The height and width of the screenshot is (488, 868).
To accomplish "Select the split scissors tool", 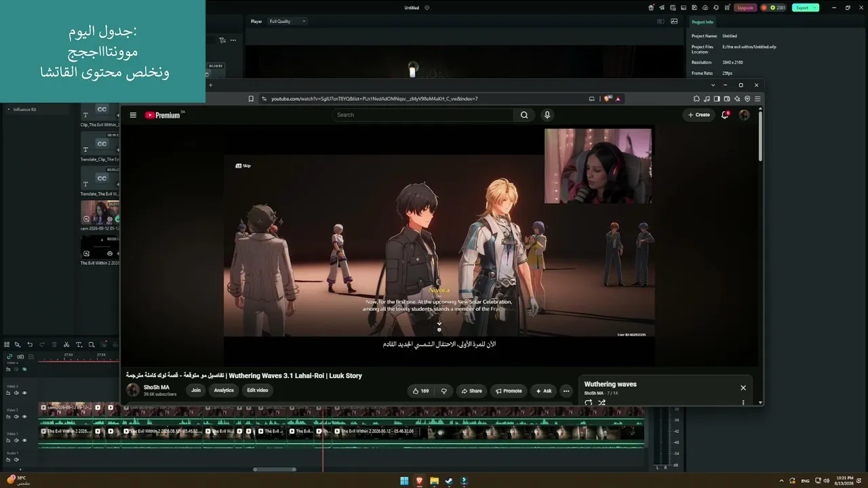I will (x=66, y=344).
